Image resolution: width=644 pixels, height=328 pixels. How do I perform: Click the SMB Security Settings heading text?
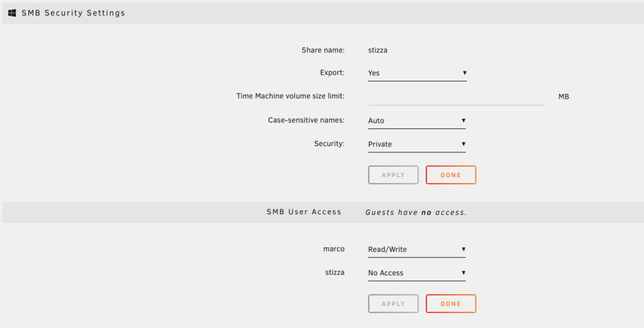point(73,13)
